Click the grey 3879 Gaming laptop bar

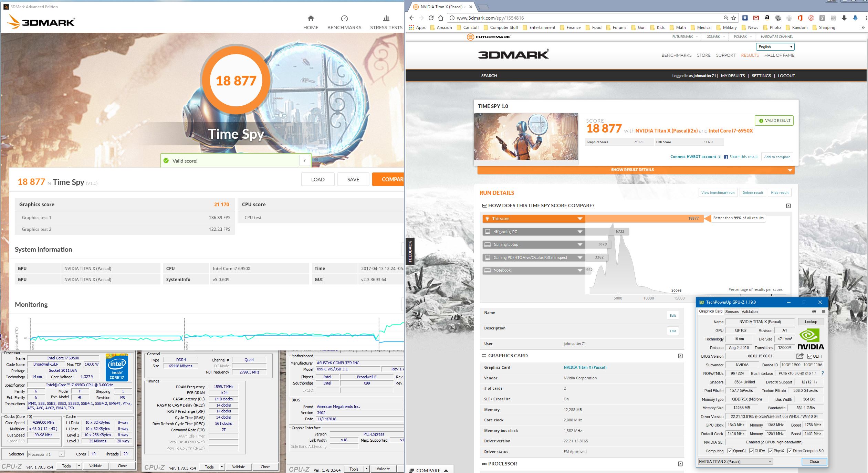(x=598, y=244)
